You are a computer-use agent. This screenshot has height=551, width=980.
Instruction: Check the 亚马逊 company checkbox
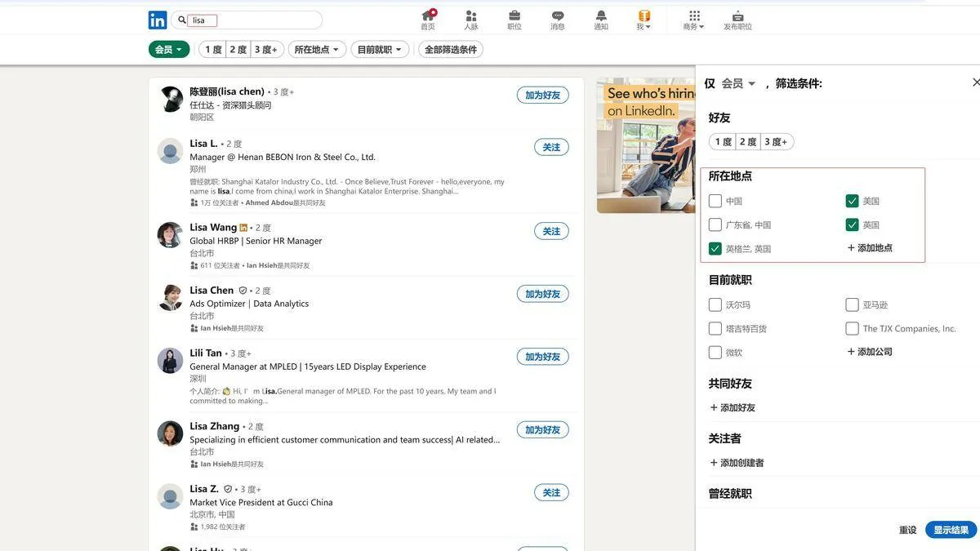point(853,304)
